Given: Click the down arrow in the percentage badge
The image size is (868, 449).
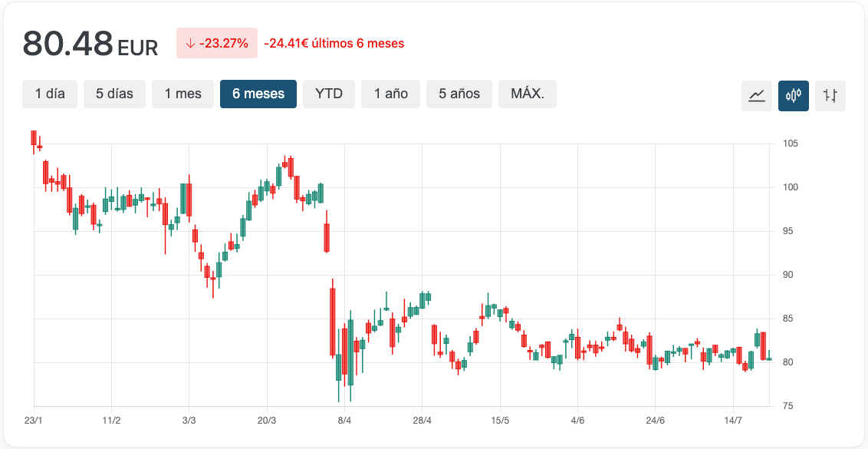Looking at the screenshot, I should point(190,44).
